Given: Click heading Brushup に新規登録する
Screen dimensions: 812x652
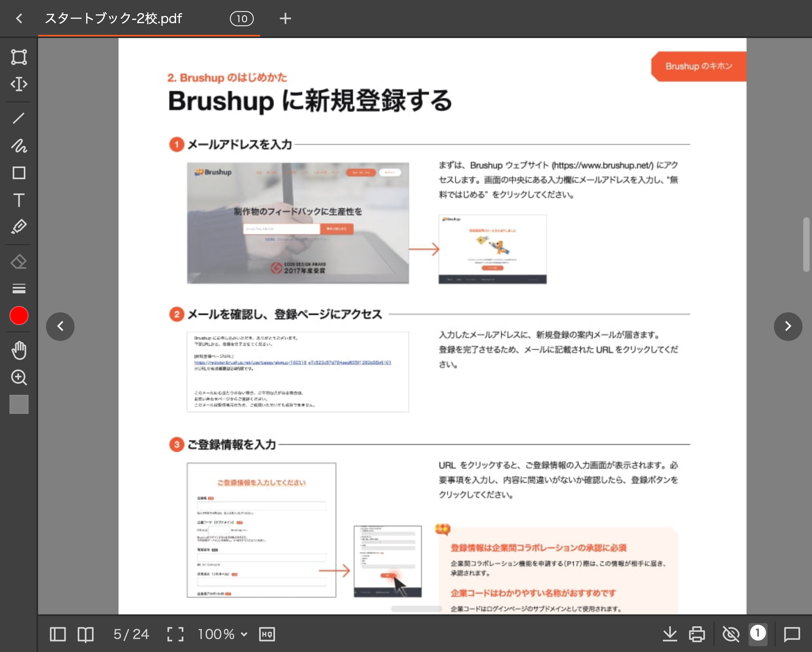Looking at the screenshot, I should tap(310, 101).
